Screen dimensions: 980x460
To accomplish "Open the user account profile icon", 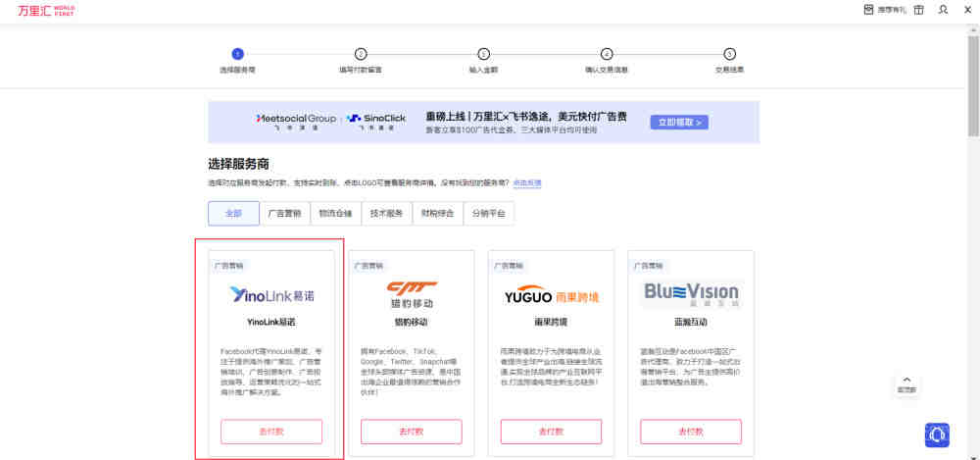I will click(x=943, y=10).
